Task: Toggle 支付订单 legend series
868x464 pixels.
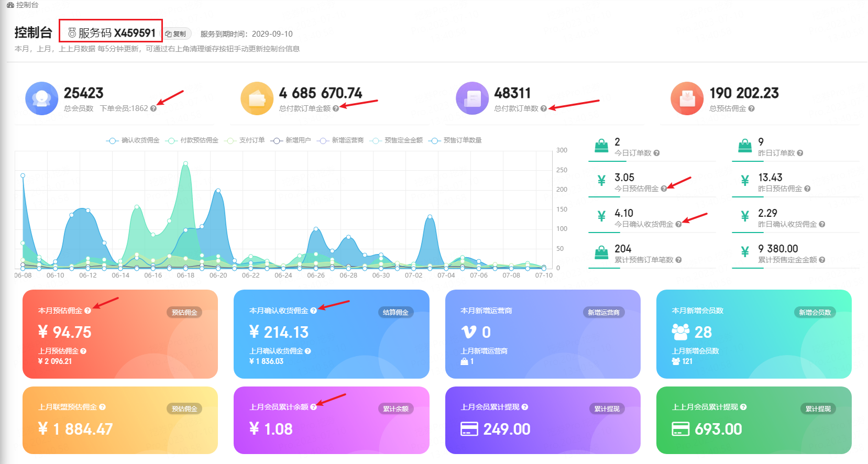Action: [x=244, y=140]
